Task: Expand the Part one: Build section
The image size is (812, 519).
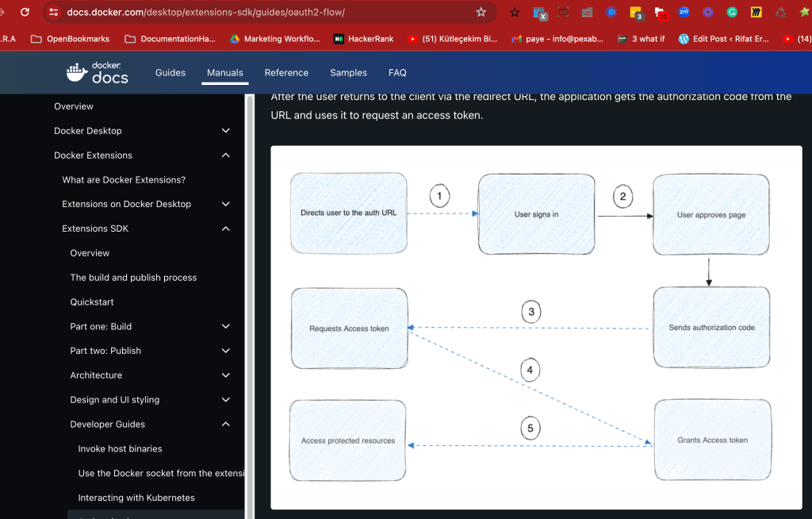Action: pos(226,326)
